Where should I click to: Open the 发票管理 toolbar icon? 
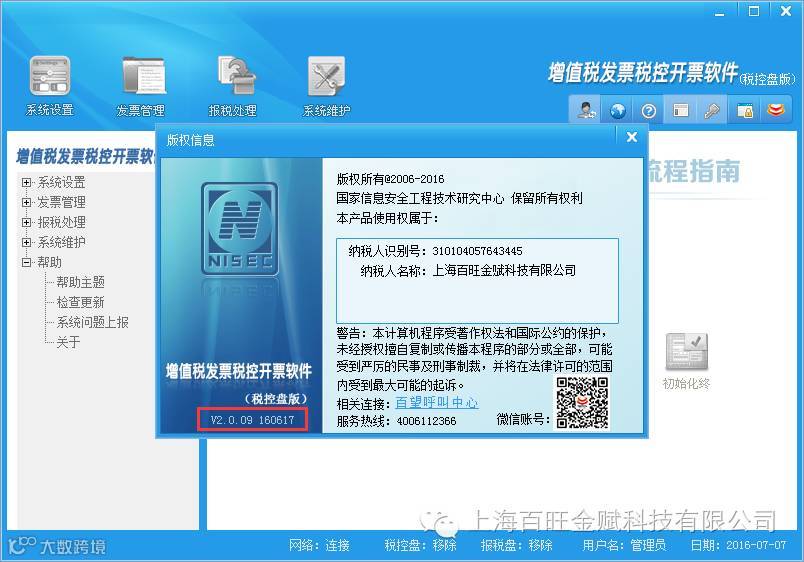[x=141, y=86]
